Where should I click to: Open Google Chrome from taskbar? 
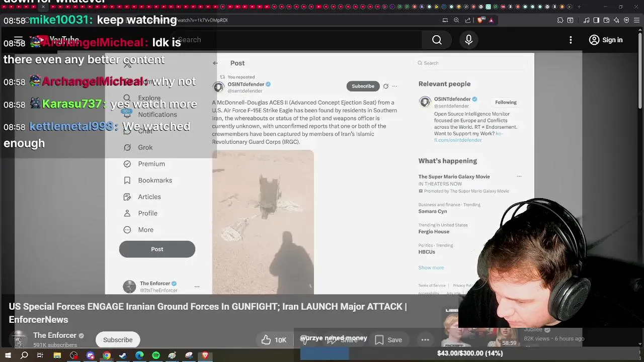pyautogui.click(x=107, y=355)
